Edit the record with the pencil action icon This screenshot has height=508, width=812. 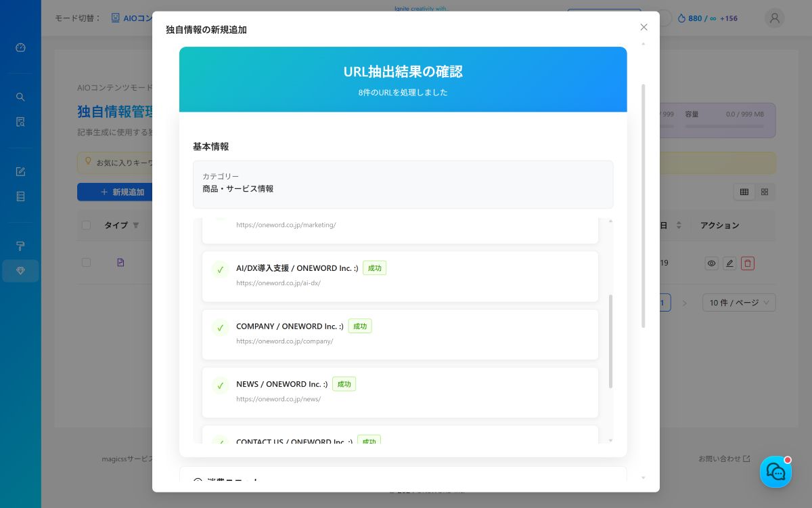click(x=729, y=263)
